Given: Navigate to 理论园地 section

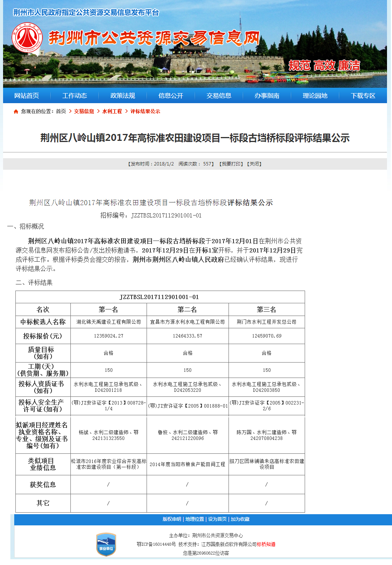Looking at the screenshot, I should coord(315,95).
